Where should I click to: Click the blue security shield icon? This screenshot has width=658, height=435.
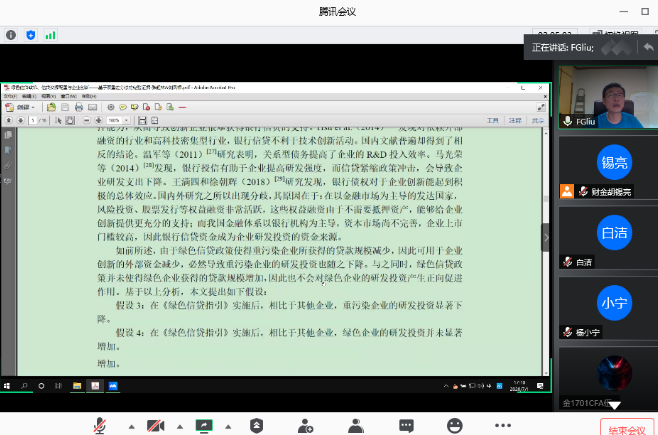[x=31, y=35]
